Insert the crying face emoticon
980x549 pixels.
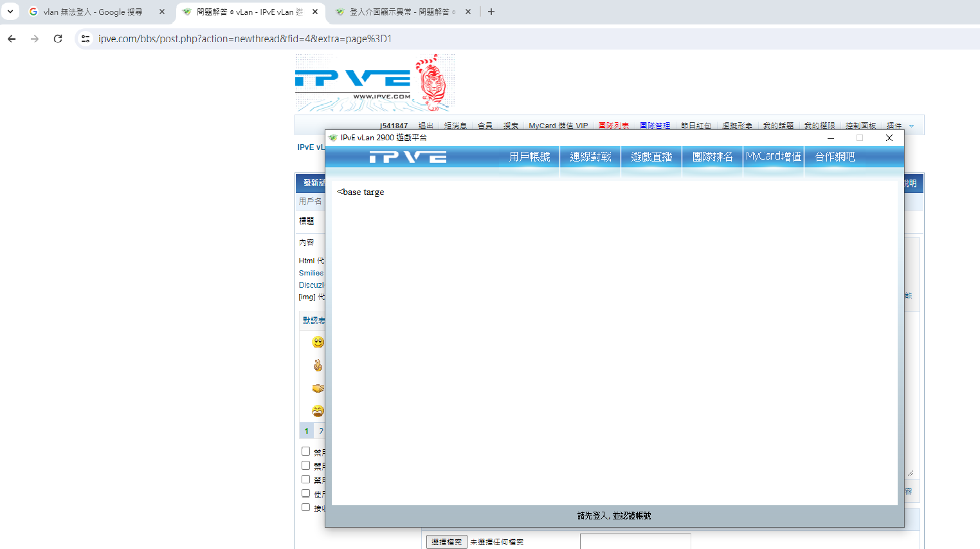(318, 411)
